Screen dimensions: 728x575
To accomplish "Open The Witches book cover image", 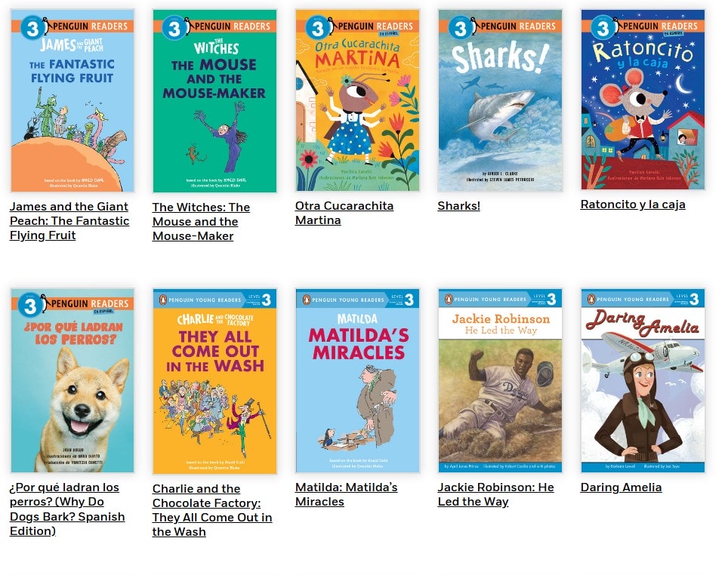I will (214, 100).
